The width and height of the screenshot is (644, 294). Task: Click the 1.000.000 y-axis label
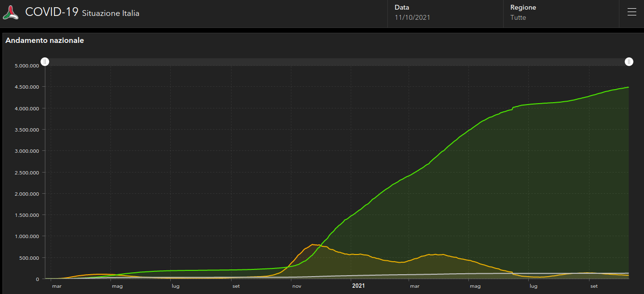point(26,236)
